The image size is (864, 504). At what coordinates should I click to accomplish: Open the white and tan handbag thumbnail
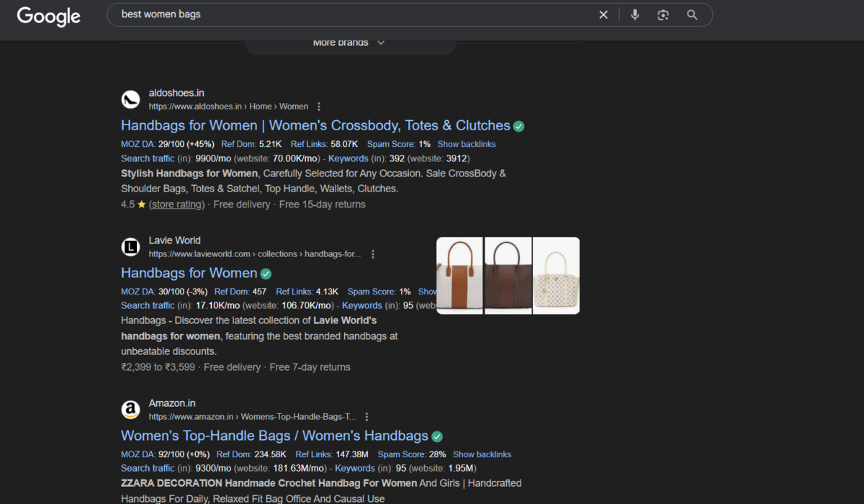(460, 275)
